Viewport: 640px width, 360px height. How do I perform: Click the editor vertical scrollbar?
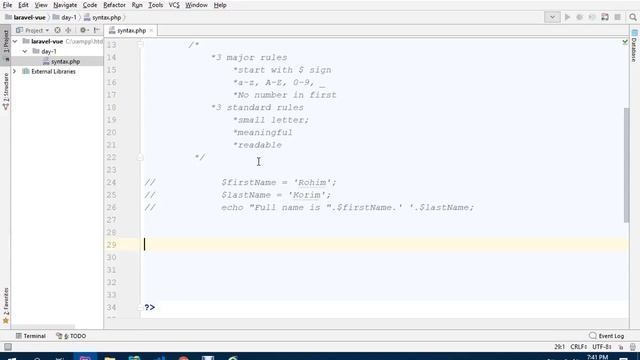[626, 165]
